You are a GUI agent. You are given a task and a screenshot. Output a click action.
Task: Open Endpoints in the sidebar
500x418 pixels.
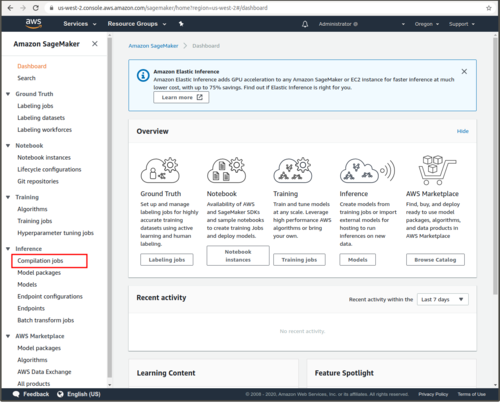pos(31,308)
